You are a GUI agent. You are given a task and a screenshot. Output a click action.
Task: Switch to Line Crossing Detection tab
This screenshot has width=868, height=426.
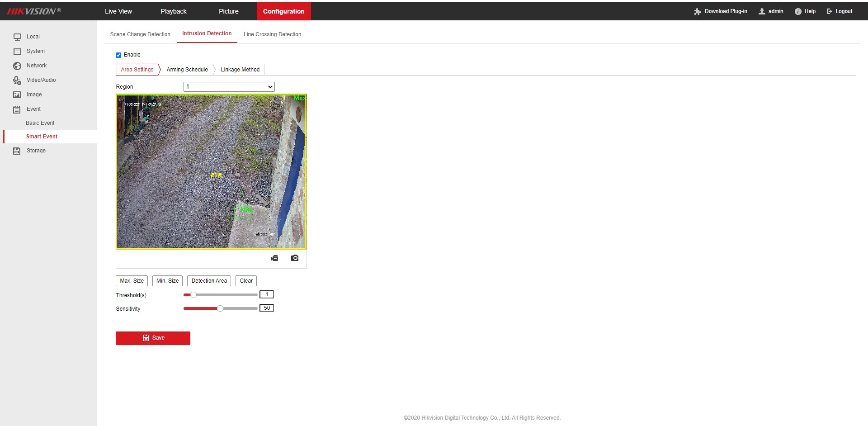click(x=272, y=34)
